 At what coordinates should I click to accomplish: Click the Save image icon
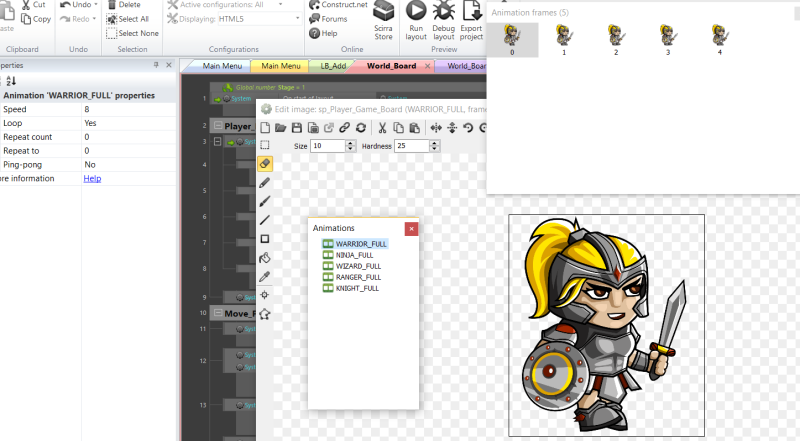pos(297,128)
